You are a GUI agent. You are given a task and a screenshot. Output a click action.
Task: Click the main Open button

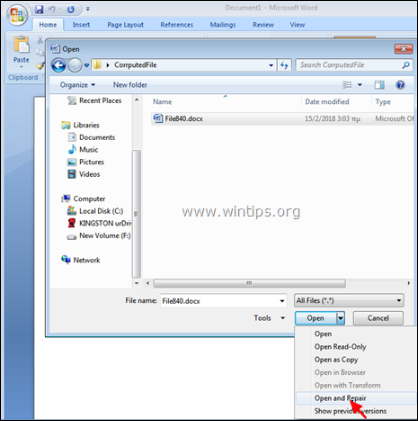(x=315, y=318)
